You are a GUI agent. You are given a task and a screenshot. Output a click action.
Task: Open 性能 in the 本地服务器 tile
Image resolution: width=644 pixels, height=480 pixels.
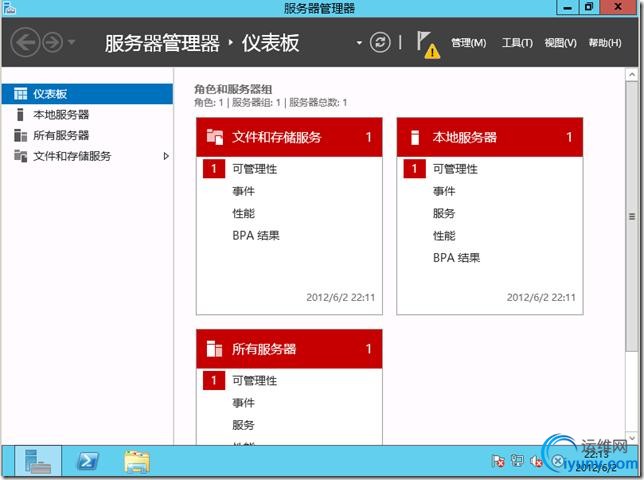click(x=444, y=235)
